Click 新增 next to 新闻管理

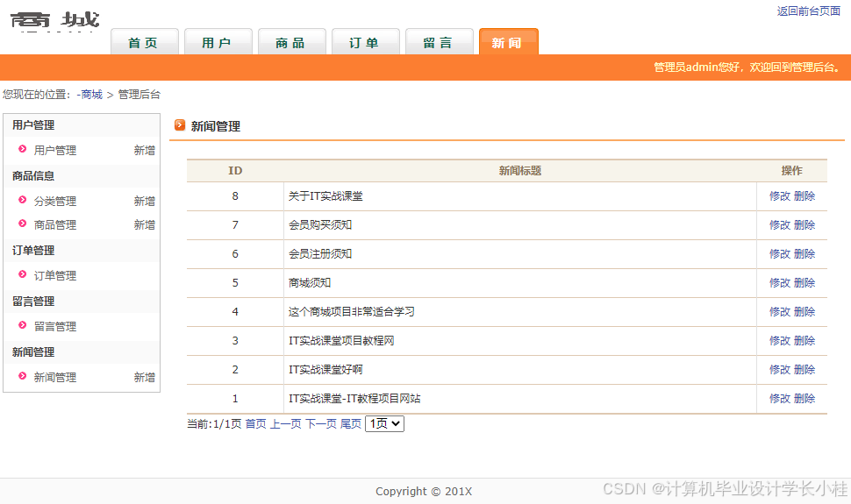coord(145,377)
